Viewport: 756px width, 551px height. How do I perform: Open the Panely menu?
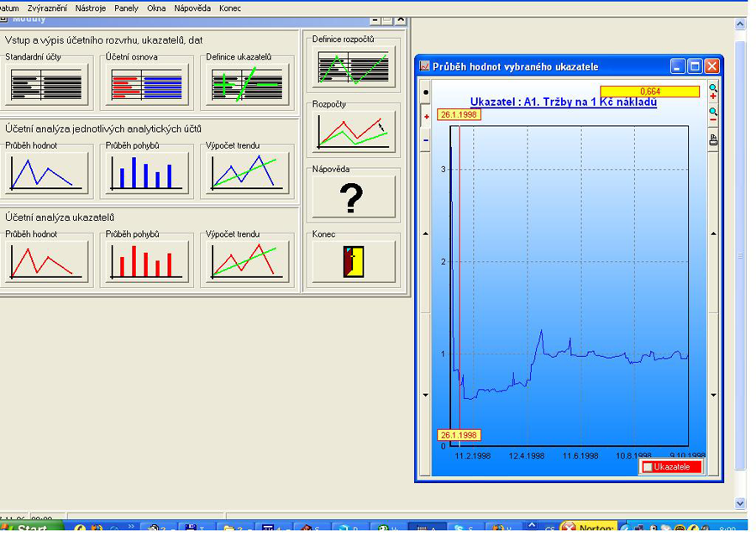(x=126, y=8)
